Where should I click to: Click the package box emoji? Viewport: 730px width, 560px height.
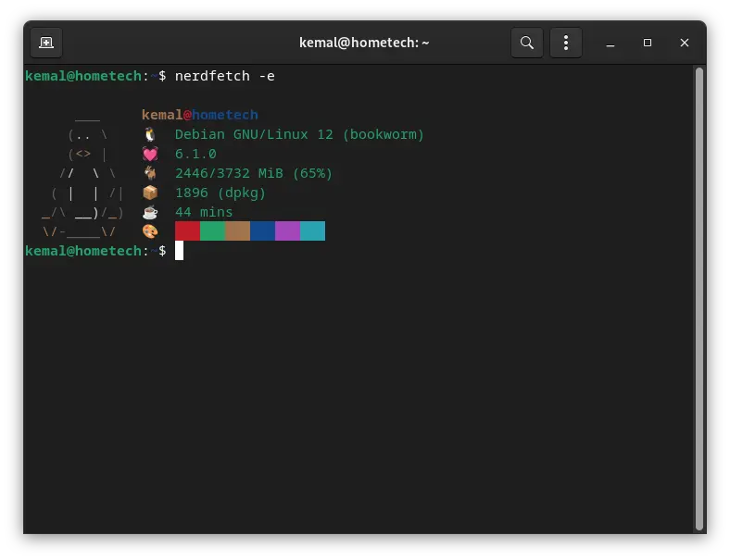(x=150, y=193)
